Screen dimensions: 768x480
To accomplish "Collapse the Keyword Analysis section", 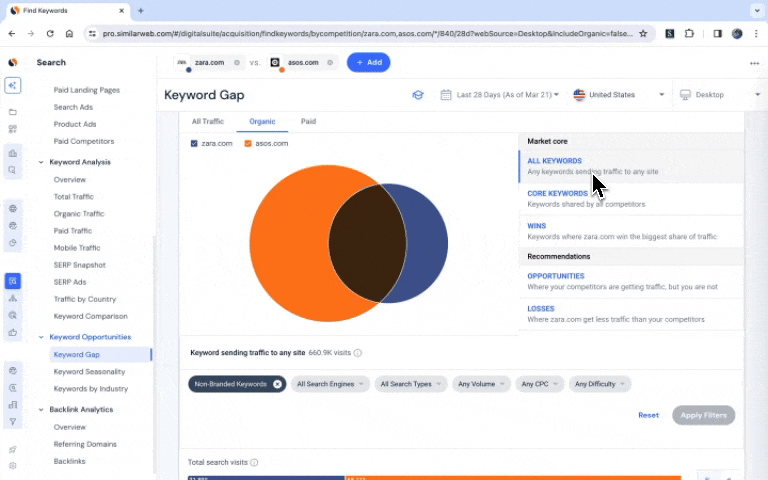I will (41, 162).
